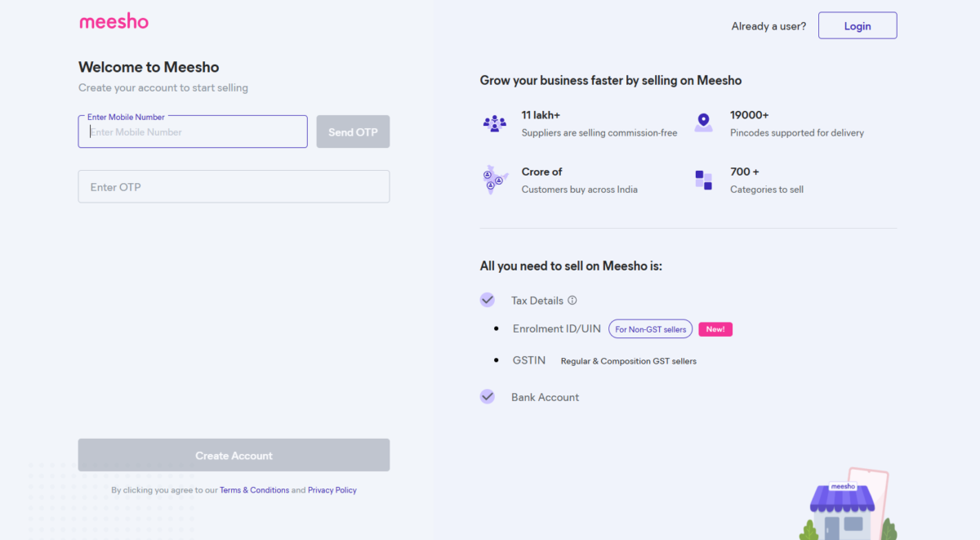Image resolution: width=980 pixels, height=540 pixels.
Task: Click the 'Enrolment ID/UIN' item
Action: (557, 328)
